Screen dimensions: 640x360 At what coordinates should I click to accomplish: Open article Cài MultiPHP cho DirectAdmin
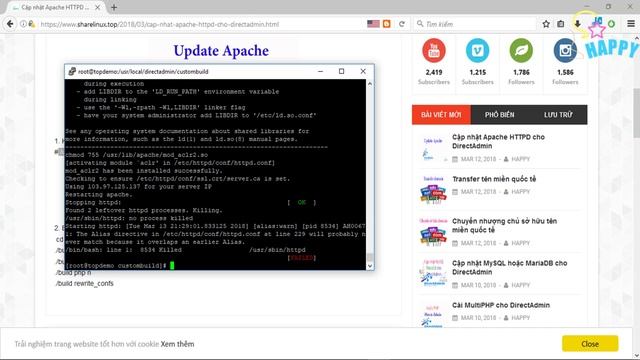coord(501,305)
